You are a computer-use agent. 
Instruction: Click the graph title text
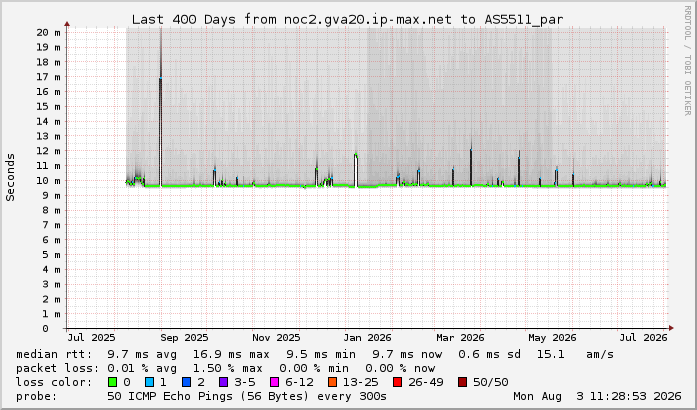348,20
